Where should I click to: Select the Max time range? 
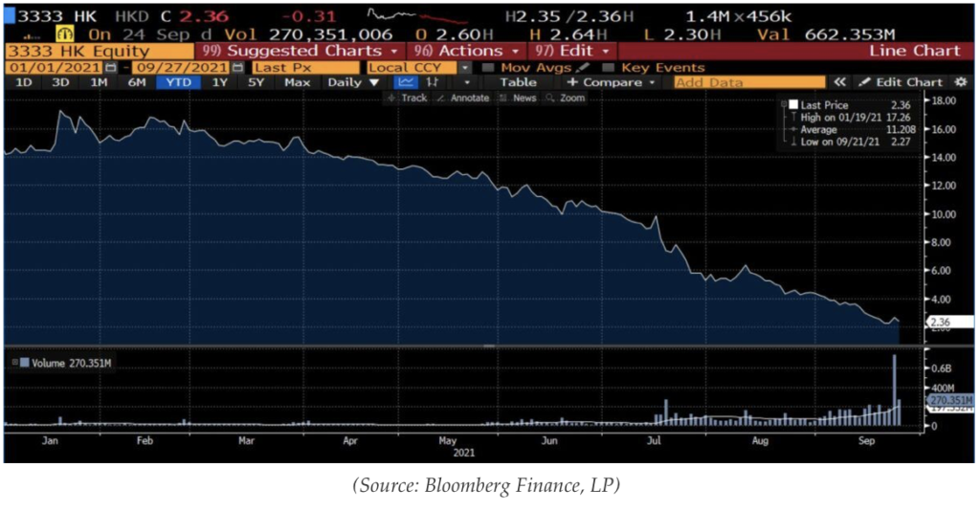tap(297, 82)
